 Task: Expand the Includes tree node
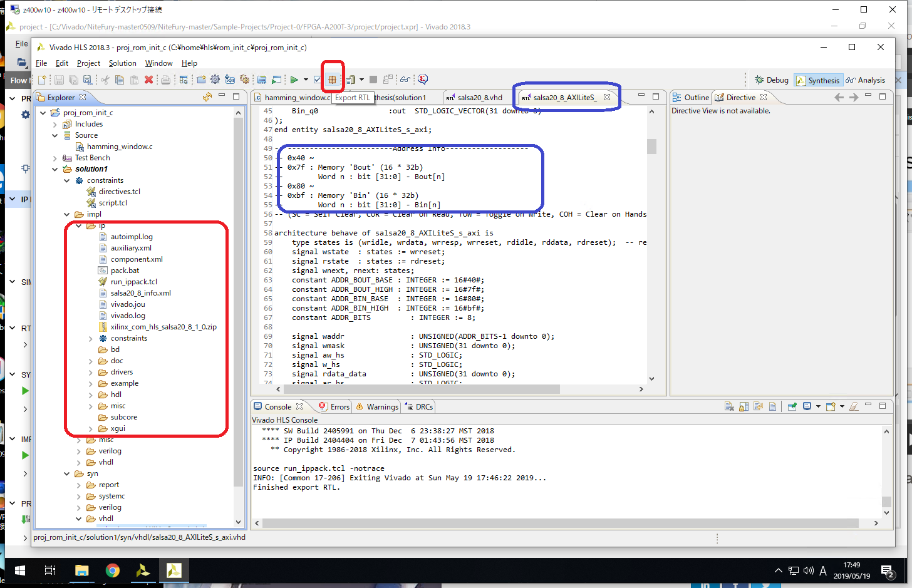point(54,124)
